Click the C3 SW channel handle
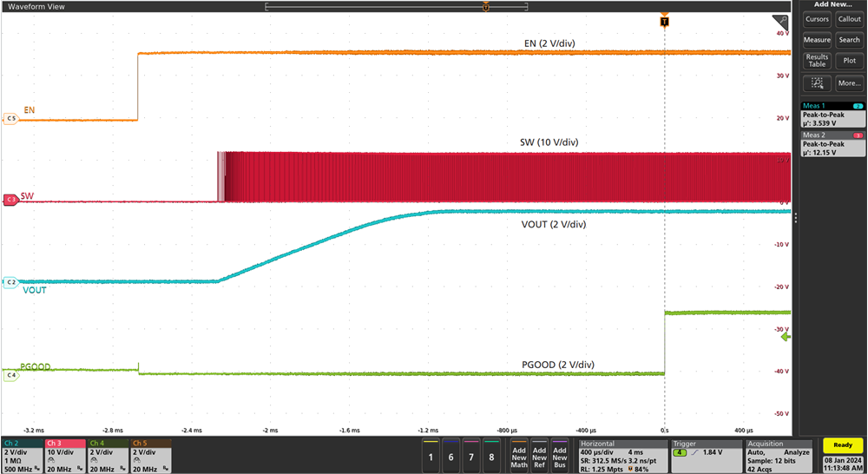This screenshot has width=868, height=474. (10, 200)
